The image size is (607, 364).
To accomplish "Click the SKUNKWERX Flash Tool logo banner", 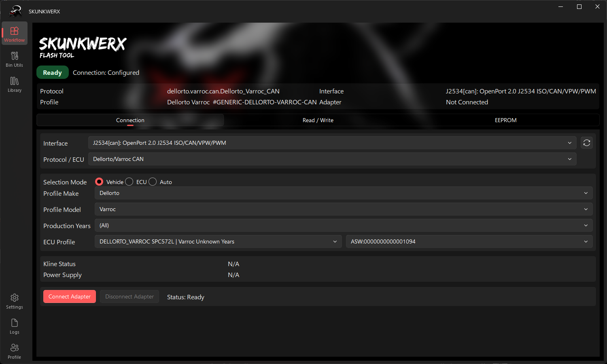I will tap(83, 47).
